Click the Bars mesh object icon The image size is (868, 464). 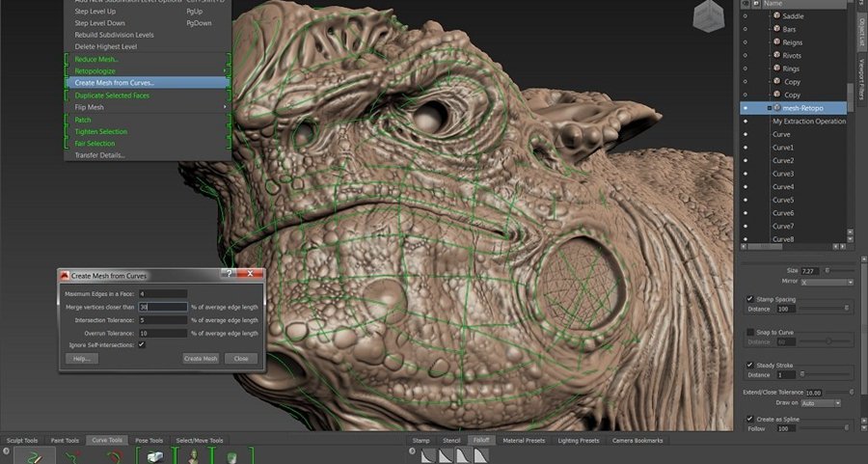776,29
